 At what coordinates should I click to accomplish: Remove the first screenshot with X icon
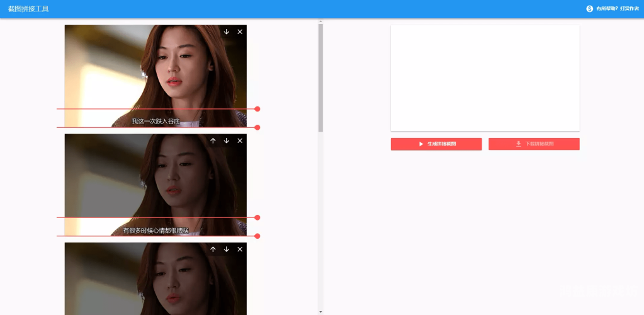click(240, 32)
